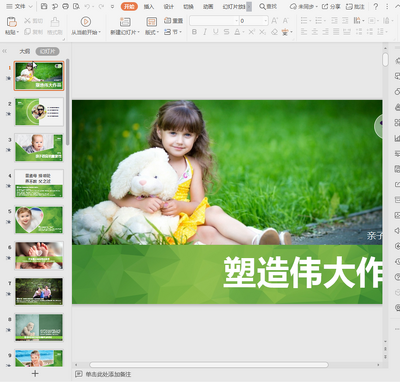
Task: Click the notes area to add notes
Action: [108, 374]
